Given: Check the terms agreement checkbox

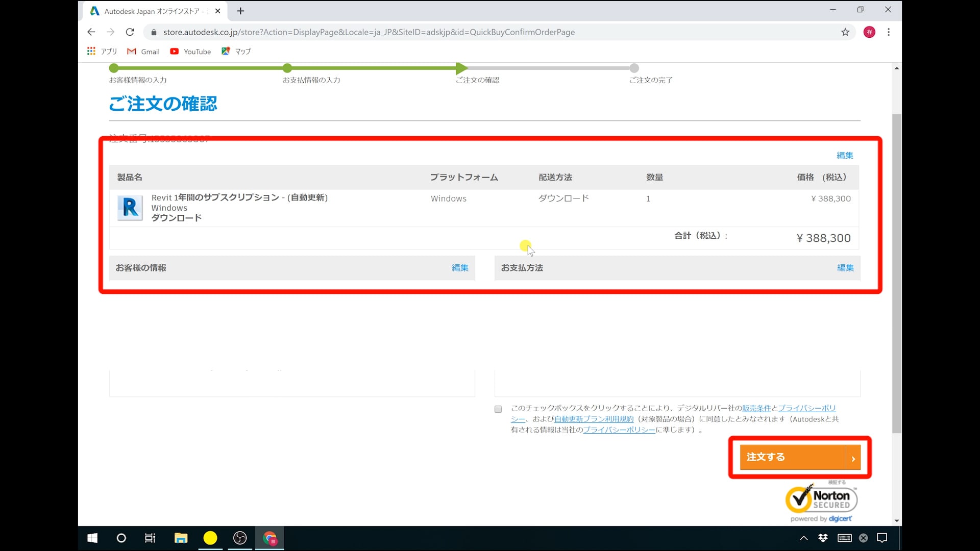Looking at the screenshot, I should (x=498, y=409).
